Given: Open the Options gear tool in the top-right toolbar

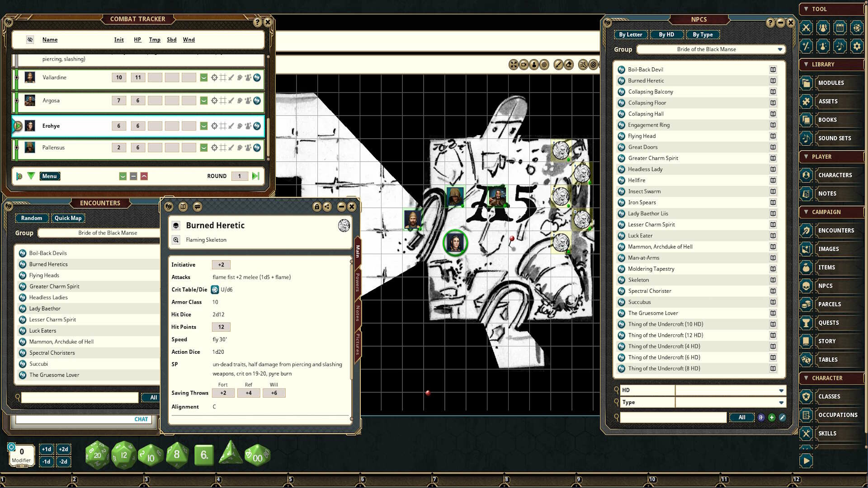Looking at the screenshot, I should point(856,46).
